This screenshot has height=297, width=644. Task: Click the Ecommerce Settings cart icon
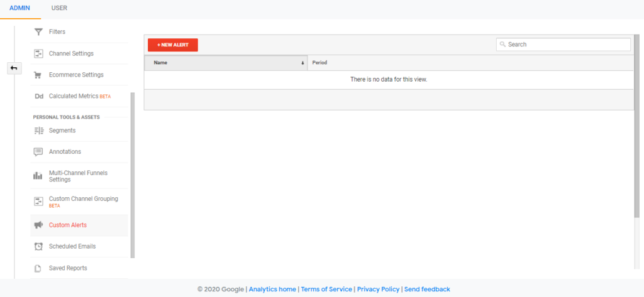pyautogui.click(x=38, y=75)
